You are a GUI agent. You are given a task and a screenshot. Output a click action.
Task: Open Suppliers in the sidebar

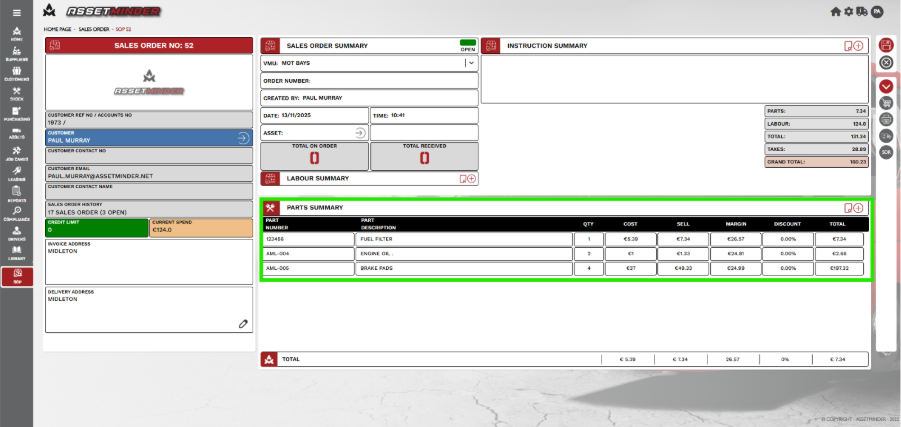pos(17,54)
